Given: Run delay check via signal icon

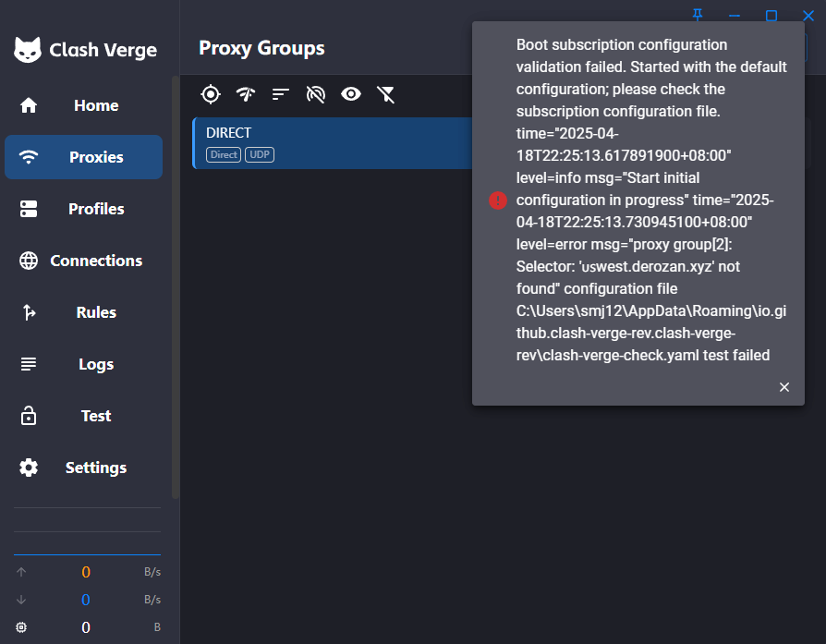Looking at the screenshot, I should (246, 94).
